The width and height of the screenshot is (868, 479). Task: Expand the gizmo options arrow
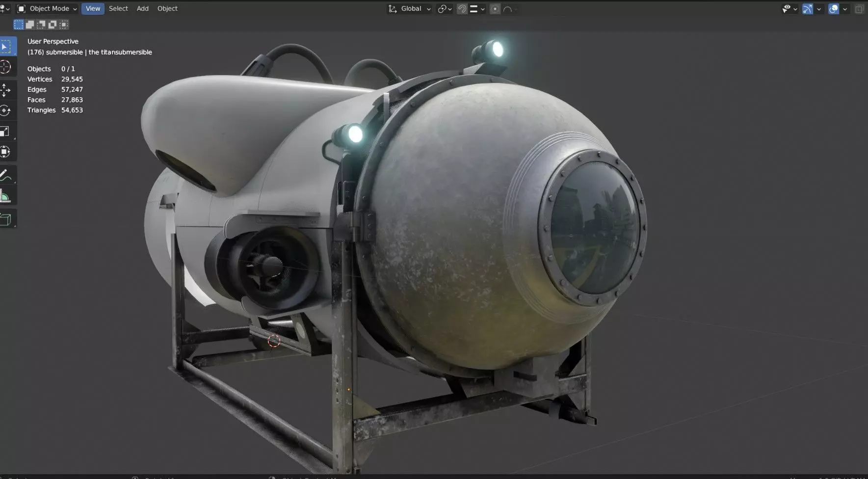click(x=819, y=9)
